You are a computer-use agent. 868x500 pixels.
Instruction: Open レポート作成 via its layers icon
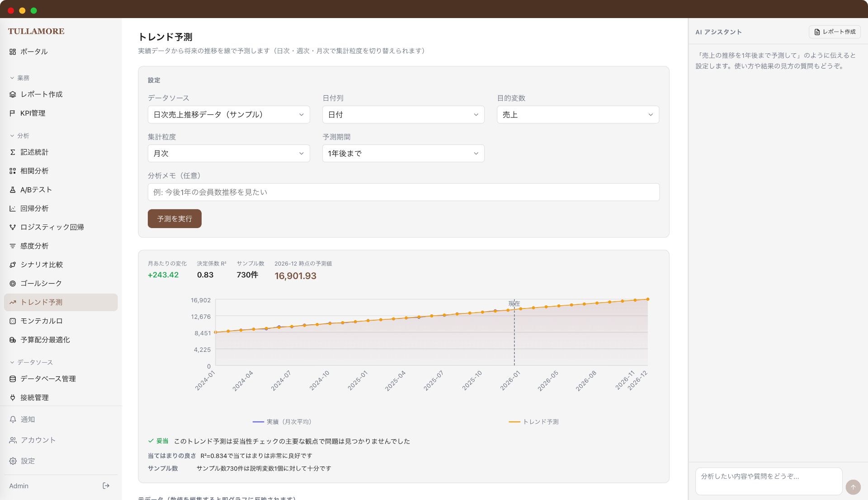(x=13, y=94)
